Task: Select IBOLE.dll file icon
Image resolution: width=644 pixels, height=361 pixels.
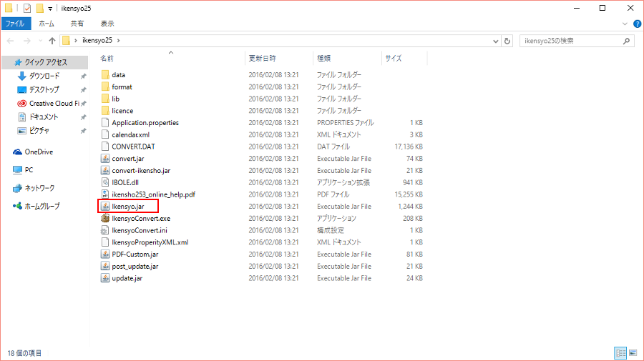Action: 105,182
